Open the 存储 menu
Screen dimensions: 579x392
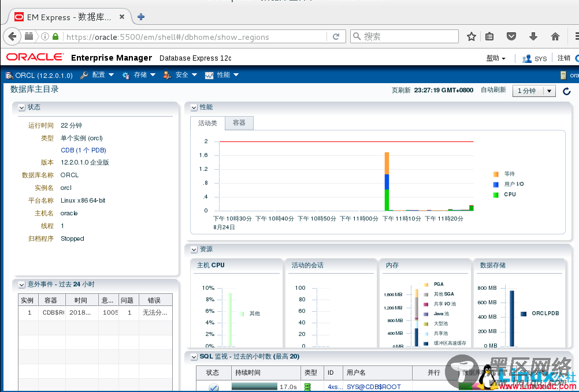click(144, 75)
